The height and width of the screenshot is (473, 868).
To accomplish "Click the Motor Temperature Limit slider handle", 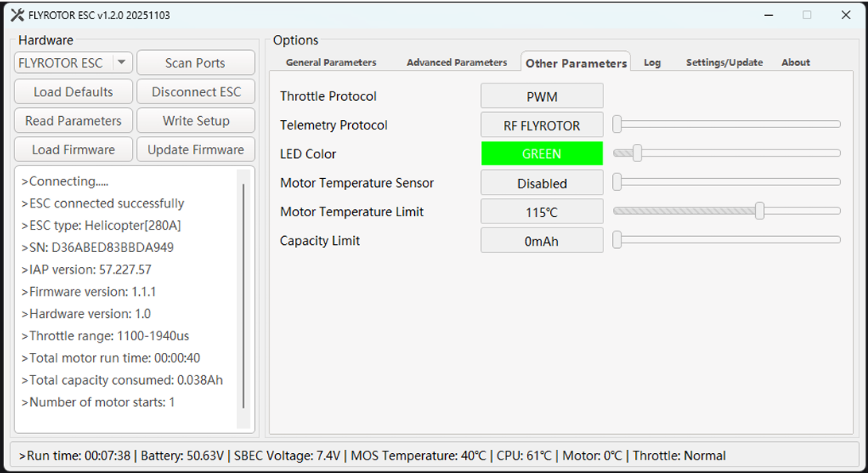I will (760, 211).
